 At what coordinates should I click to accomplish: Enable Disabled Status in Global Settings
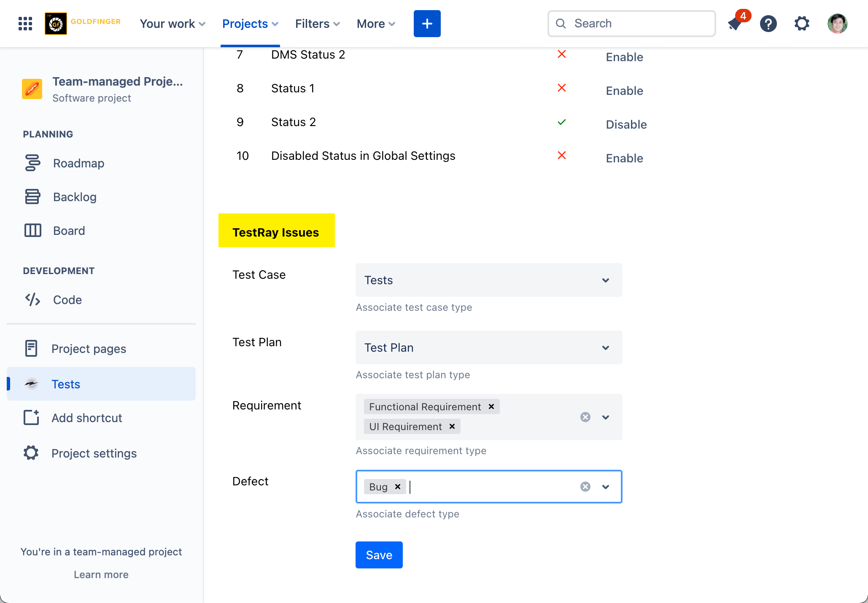624,158
